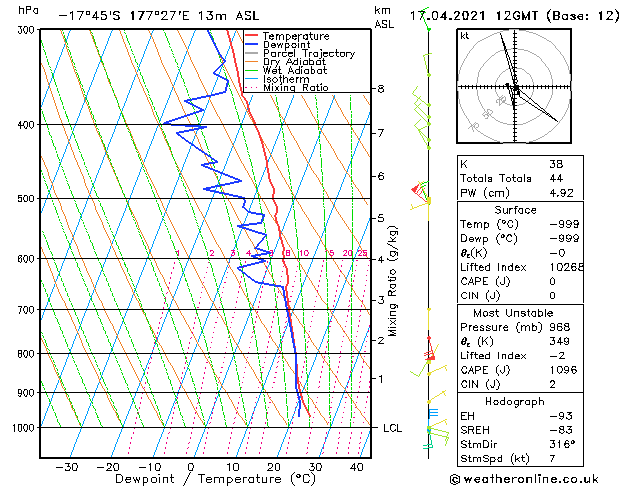
Task: Click the 'kt' label in the hodograph
Action: [x=465, y=35]
